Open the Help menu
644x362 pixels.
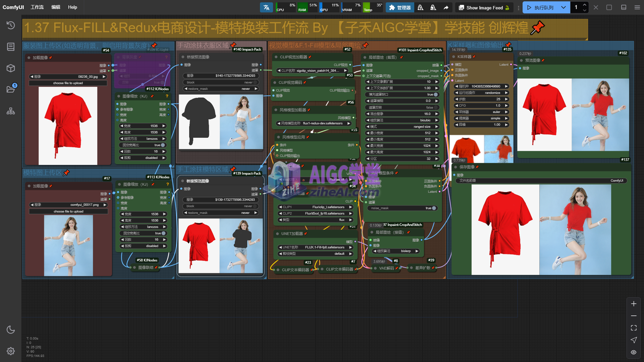pyautogui.click(x=72, y=8)
